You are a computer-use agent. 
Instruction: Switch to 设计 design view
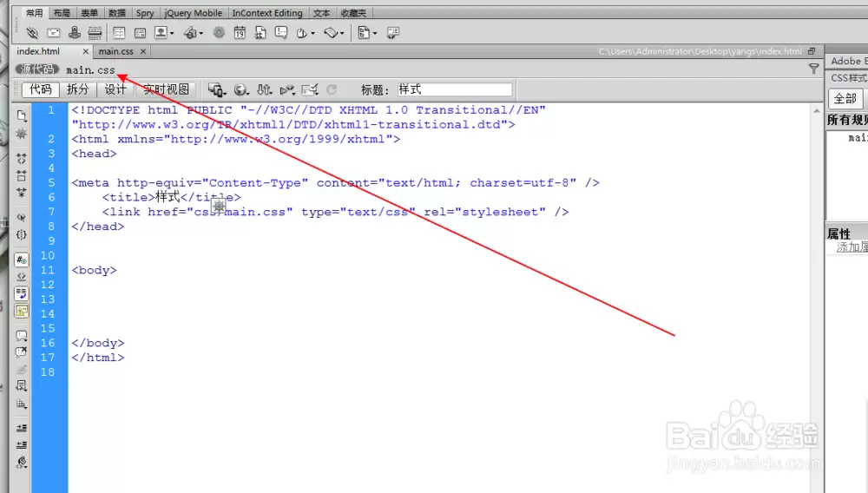tap(115, 89)
